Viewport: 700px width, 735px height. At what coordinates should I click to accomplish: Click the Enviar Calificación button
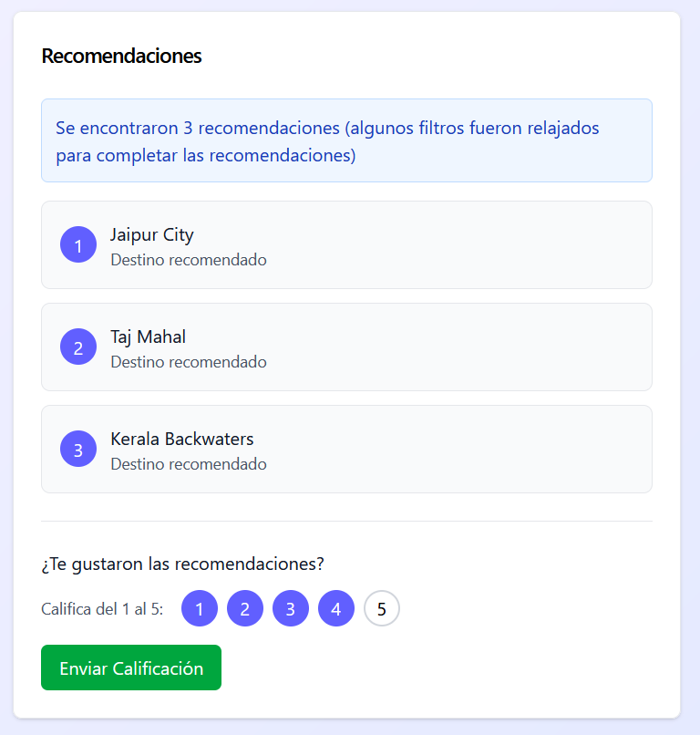(131, 668)
